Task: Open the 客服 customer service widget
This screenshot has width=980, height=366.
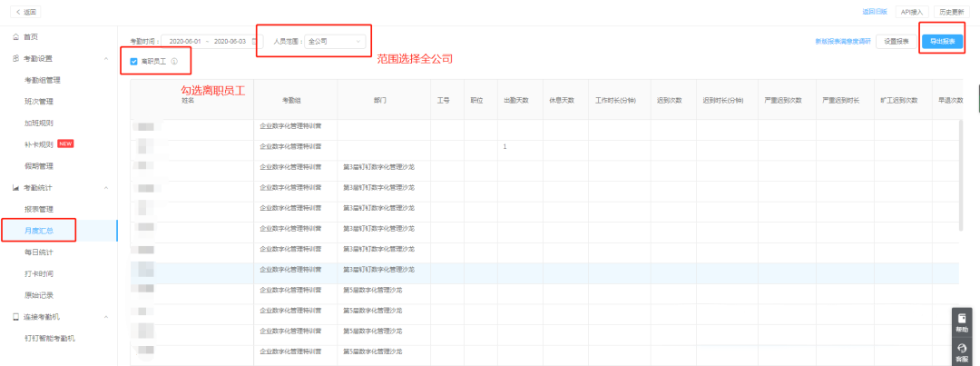Action: [962, 351]
